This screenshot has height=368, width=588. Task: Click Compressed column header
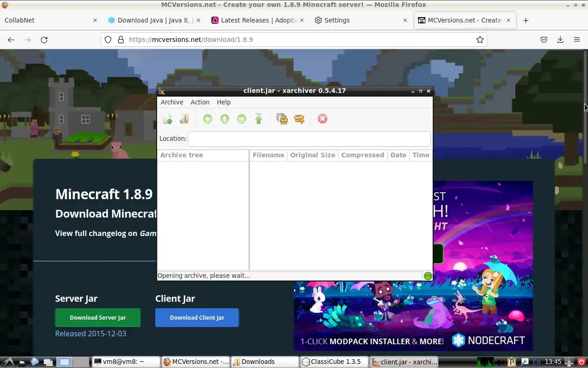(362, 155)
